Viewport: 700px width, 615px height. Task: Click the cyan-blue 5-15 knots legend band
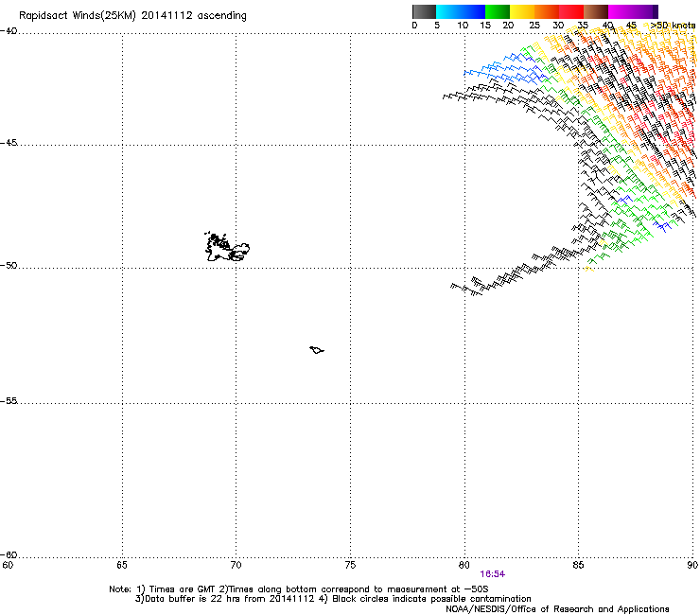461,11
